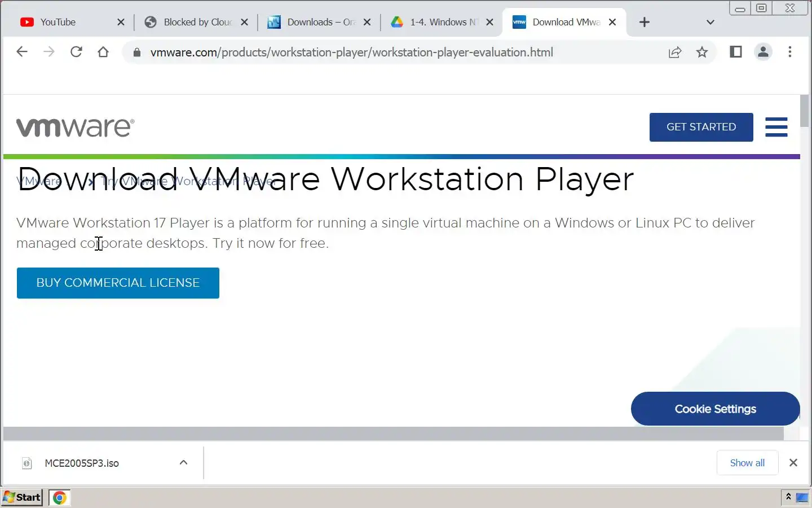This screenshot has width=812, height=508.
Task: Show hidden system tray icons
Action: [x=788, y=497]
